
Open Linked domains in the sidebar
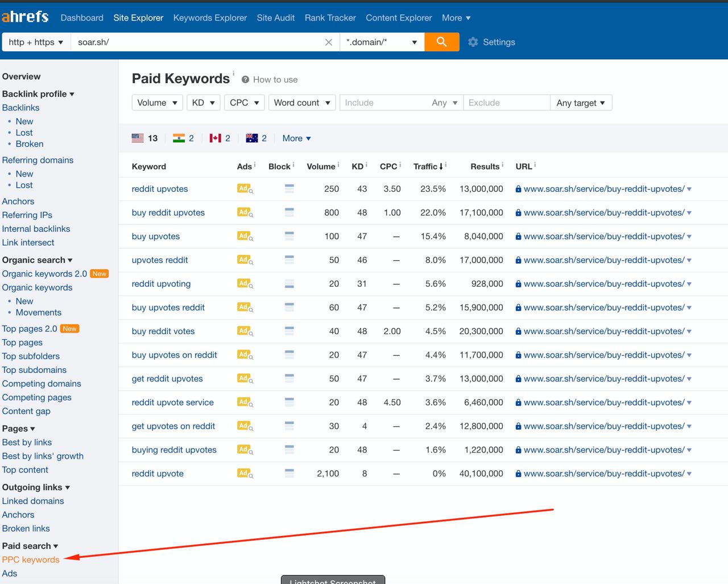click(x=33, y=501)
